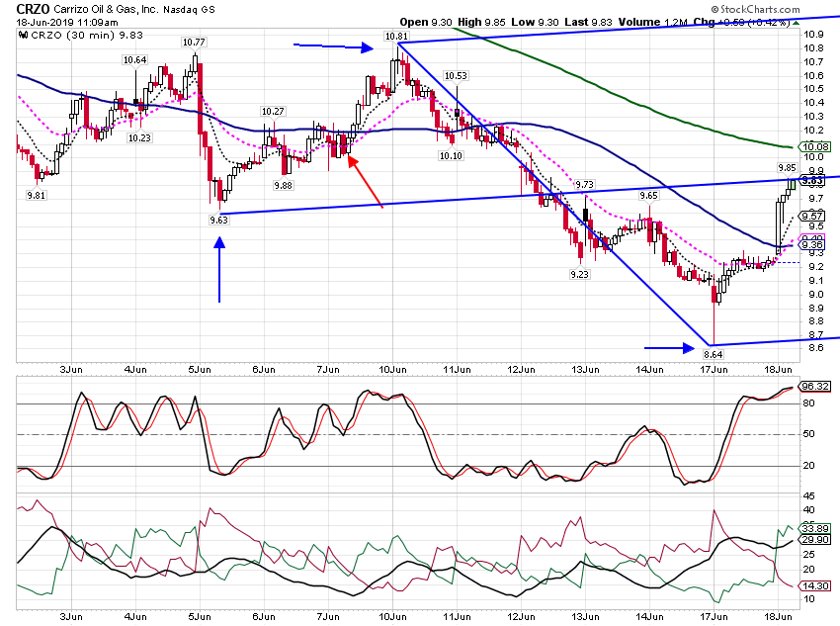Click the 10.23 price label
This screenshot has height=626, width=840.
click(139, 137)
